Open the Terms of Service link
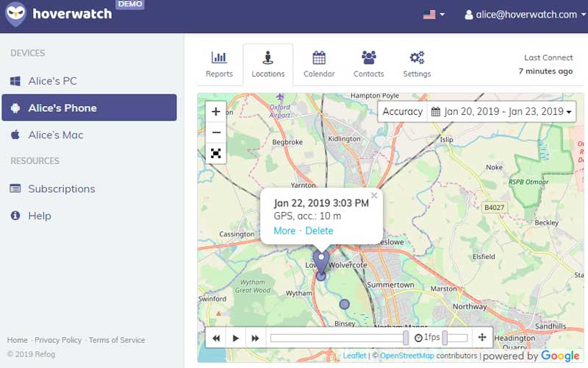This screenshot has width=588, height=368. click(117, 340)
